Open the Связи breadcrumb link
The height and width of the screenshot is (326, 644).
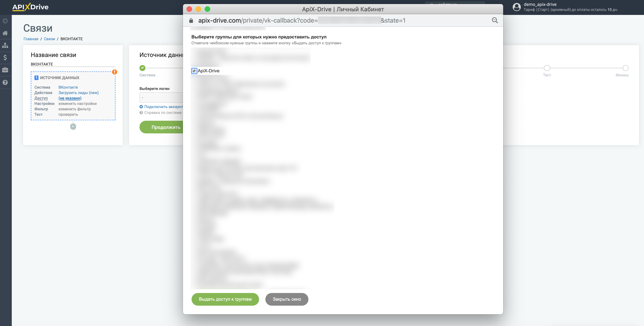(49, 39)
